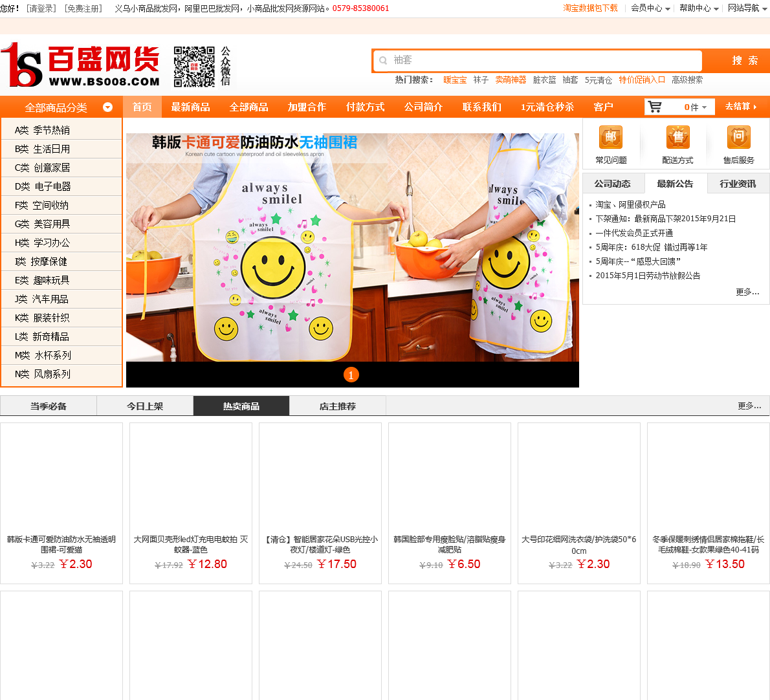Image resolution: width=770 pixels, height=700 pixels.
Task: Open category N类 风扇系列
Action: tap(61, 374)
